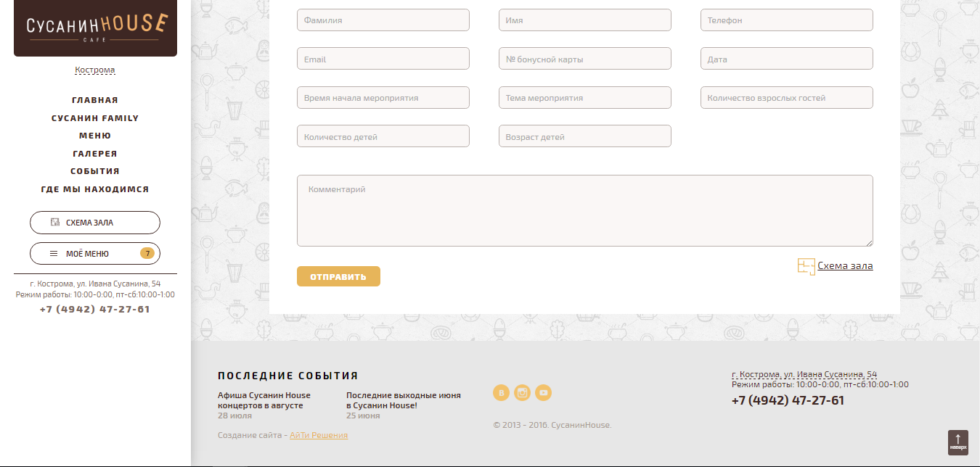
Task: Open the Instagram icon in footer
Action: point(522,393)
